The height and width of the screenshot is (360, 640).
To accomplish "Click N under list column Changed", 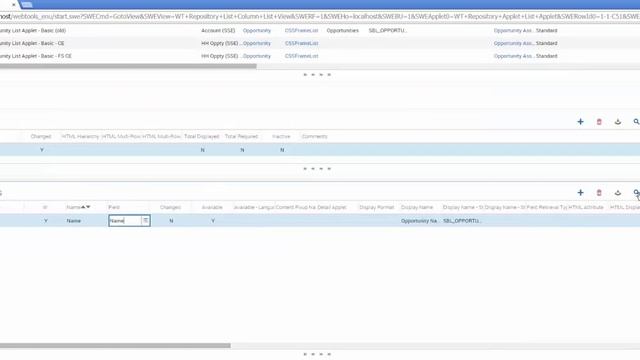I will (171, 221).
